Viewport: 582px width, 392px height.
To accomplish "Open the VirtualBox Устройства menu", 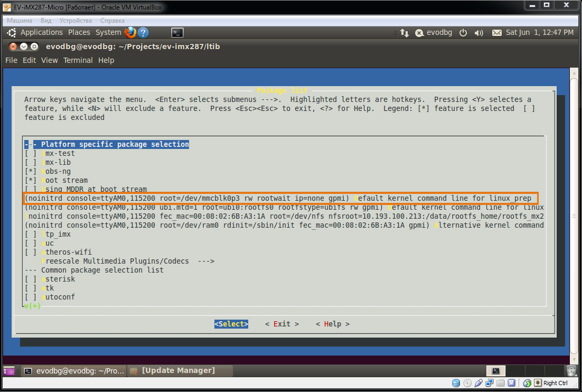I will (x=76, y=21).
